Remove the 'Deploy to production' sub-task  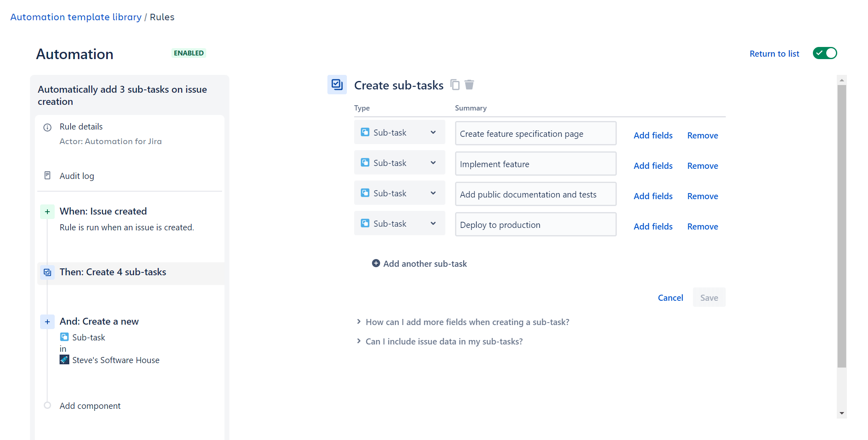tap(702, 226)
